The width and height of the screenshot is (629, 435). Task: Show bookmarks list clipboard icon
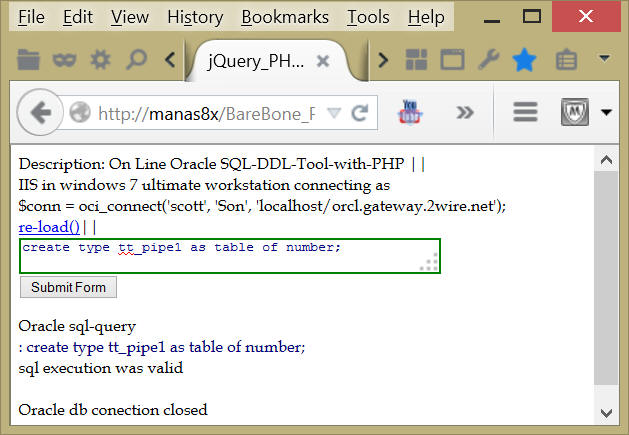point(566,60)
